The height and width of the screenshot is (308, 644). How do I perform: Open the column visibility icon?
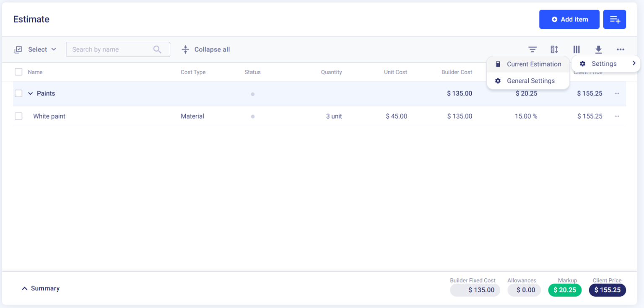(x=576, y=49)
